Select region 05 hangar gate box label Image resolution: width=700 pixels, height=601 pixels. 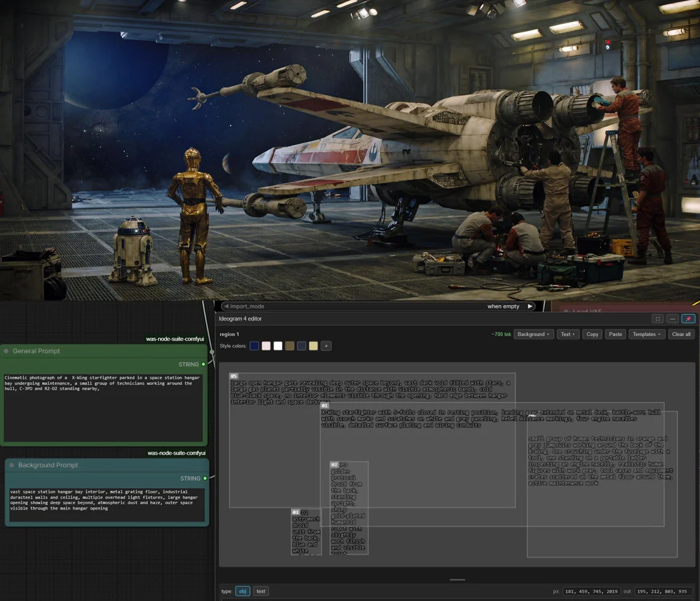click(233, 376)
